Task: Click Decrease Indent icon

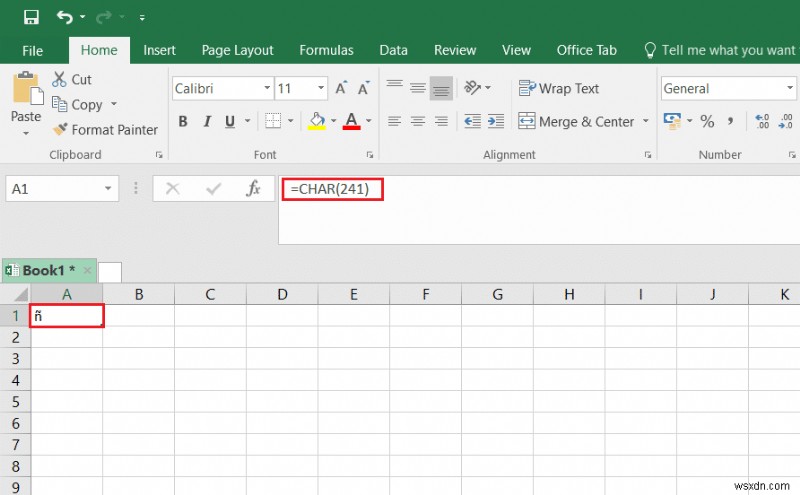Action: click(472, 121)
